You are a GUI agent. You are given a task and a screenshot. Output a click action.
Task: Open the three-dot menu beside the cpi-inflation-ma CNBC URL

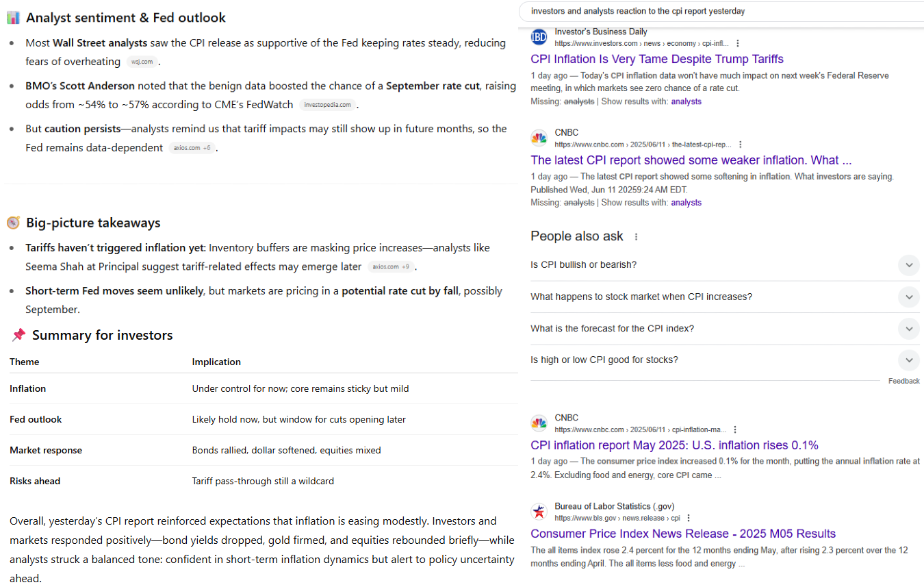(x=735, y=429)
